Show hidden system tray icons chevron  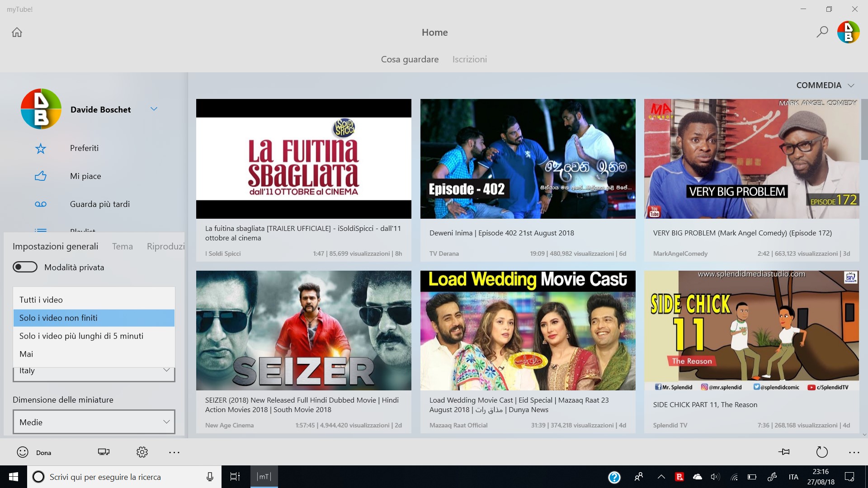pos(661,477)
